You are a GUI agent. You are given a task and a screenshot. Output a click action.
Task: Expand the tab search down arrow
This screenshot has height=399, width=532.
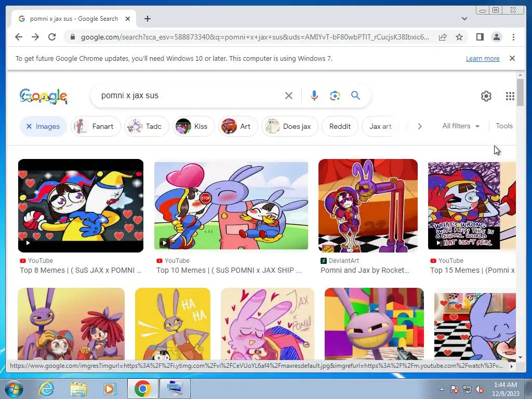464,19
